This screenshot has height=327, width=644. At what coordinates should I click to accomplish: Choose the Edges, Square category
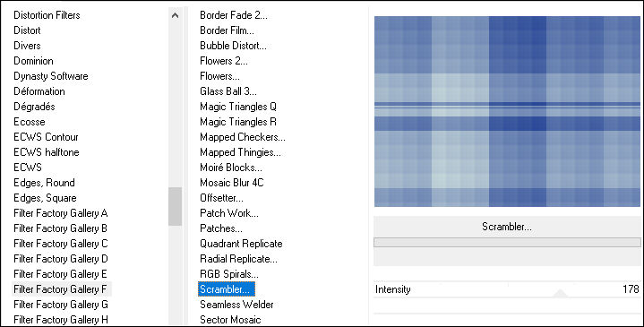pos(45,198)
